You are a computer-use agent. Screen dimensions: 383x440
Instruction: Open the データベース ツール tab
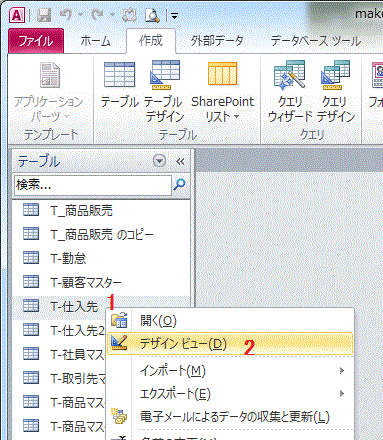pyautogui.click(x=315, y=41)
